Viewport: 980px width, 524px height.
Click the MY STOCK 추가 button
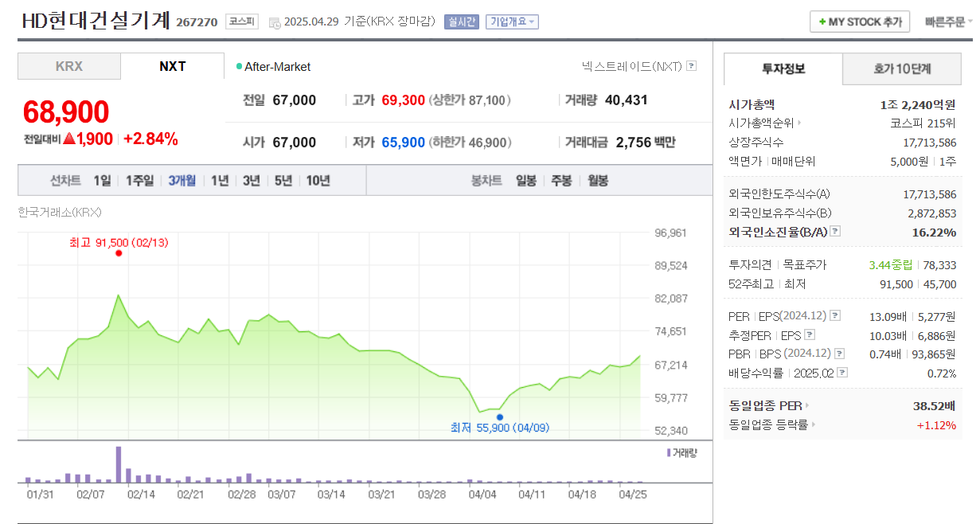(860, 22)
